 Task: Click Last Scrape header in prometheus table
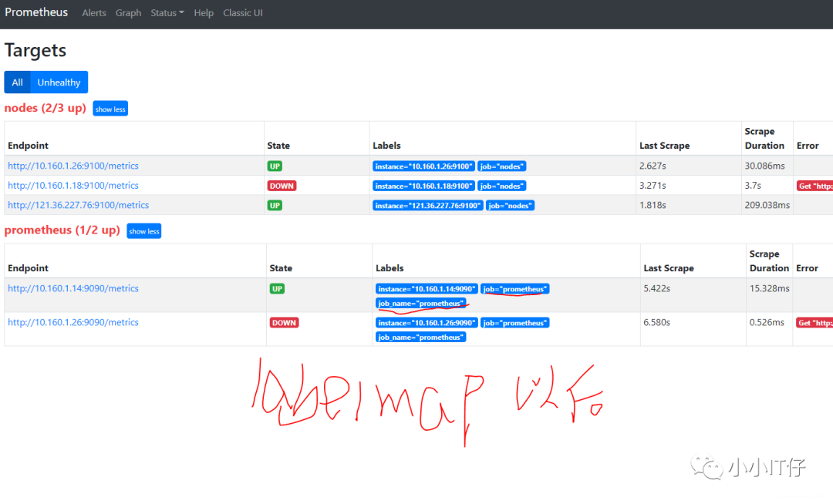click(669, 268)
